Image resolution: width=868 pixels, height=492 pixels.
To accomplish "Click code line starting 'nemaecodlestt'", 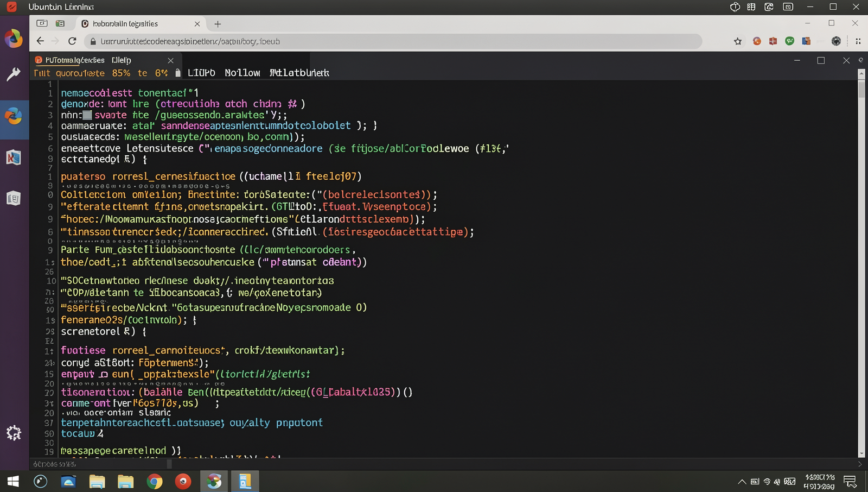I will tap(130, 93).
